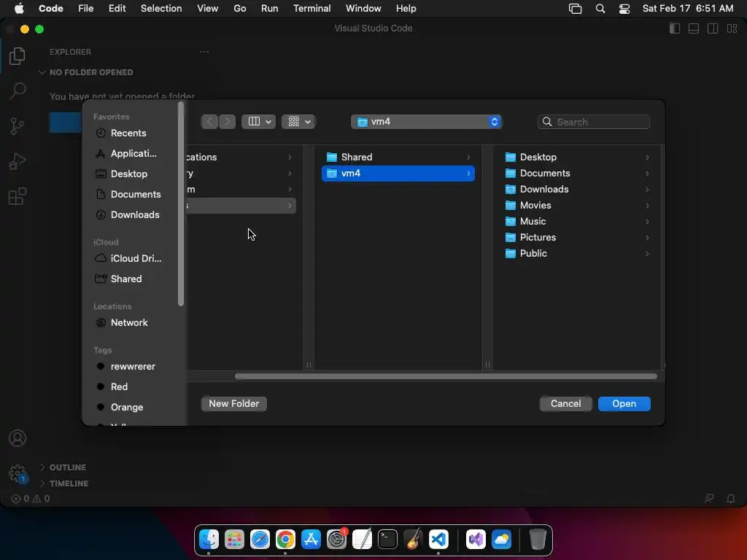Select the Orange tag

(x=127, y=407)
